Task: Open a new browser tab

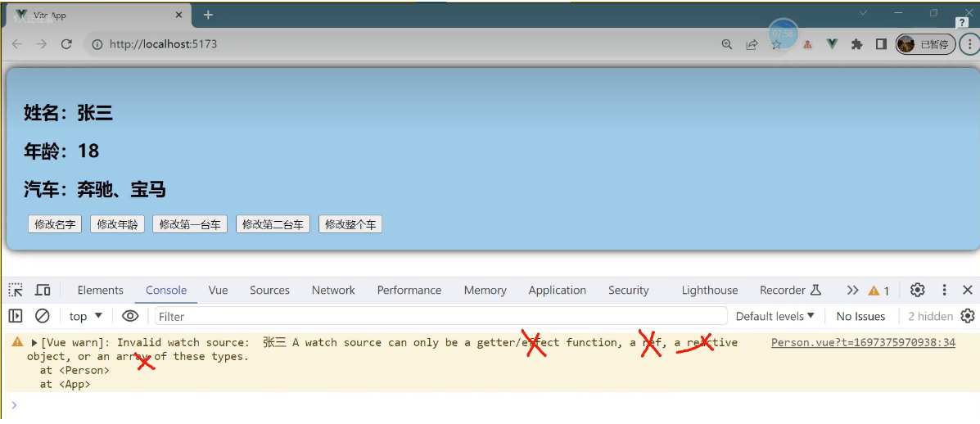Action: point(208,15)
